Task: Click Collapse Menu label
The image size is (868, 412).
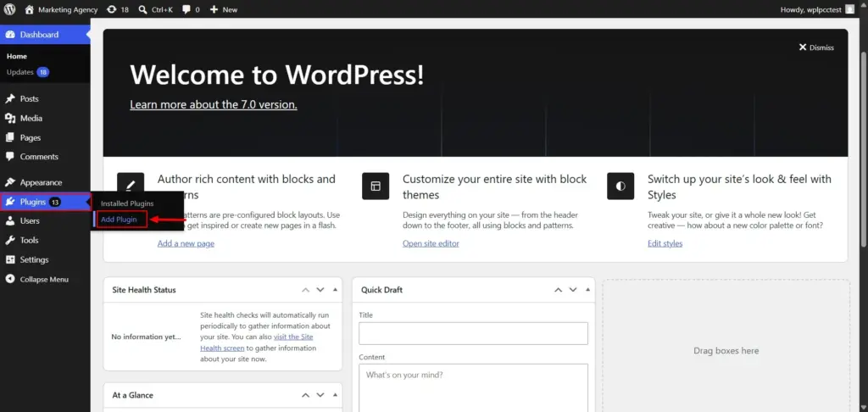Action: (44, 279)
